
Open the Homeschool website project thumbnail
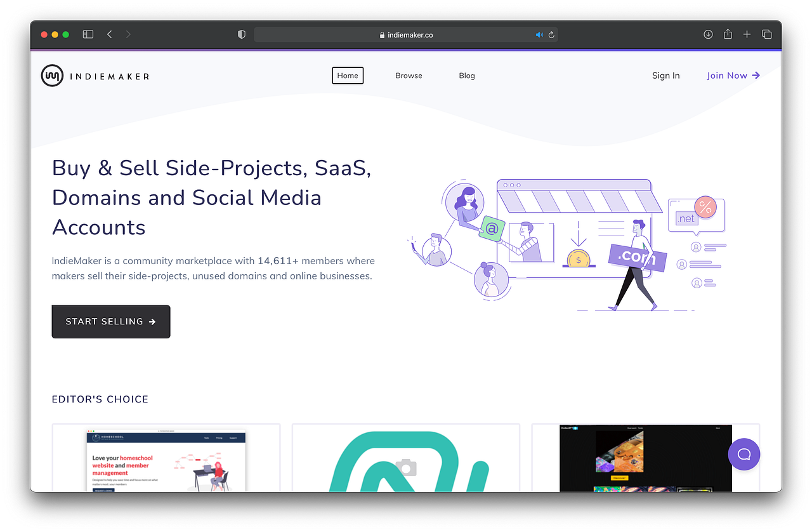166,460
